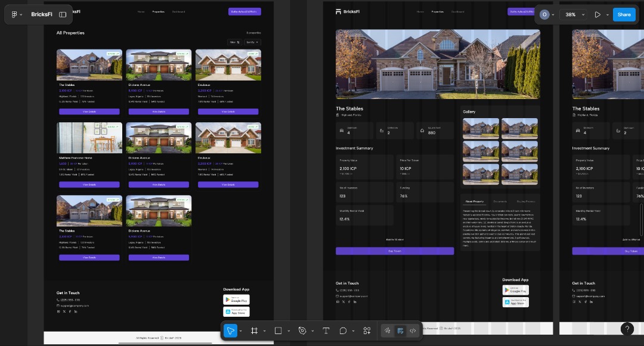644x346 pixels.
Task: Expand the Pen tool dropdown arrow
Action: point(312,331)
